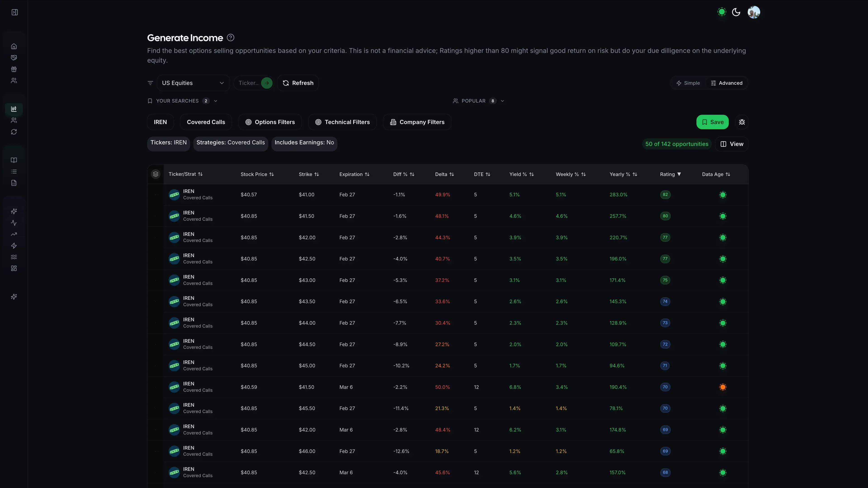The height and width of the screenshot is (488, 868).
Task: Expand the Popular searches list
Action: [479, 101]
